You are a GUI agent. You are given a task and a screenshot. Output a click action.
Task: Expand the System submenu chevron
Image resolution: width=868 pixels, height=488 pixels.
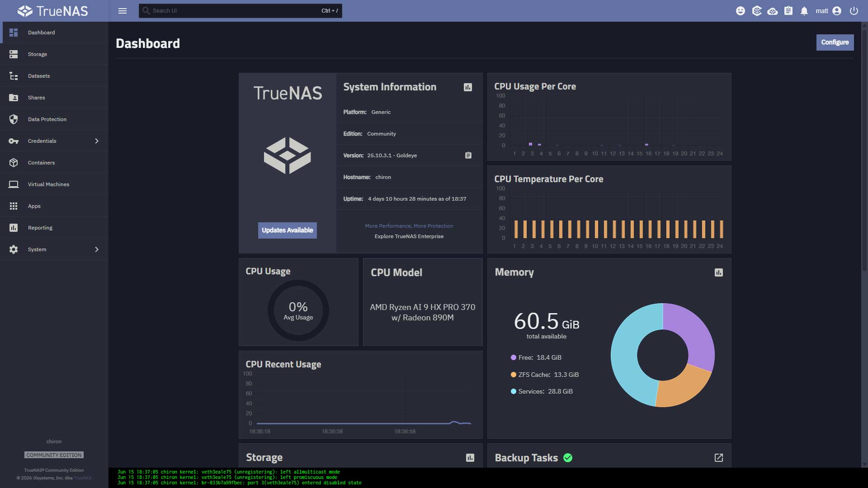96,249
